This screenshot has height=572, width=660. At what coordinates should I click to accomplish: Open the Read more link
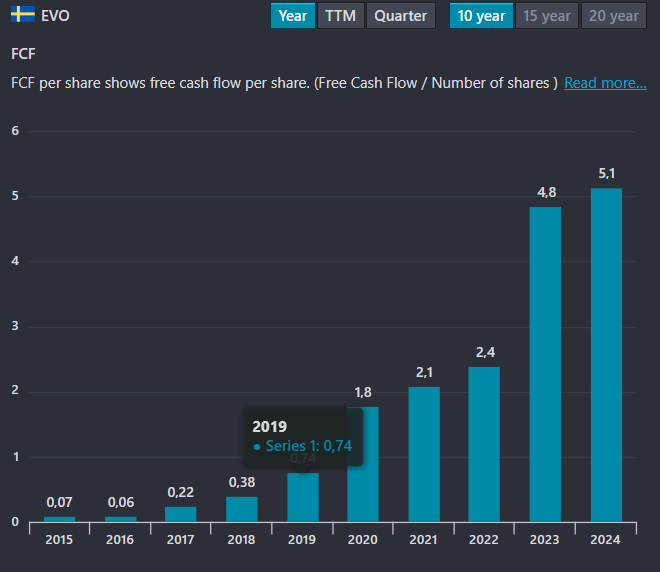click(x=605, y=83)
